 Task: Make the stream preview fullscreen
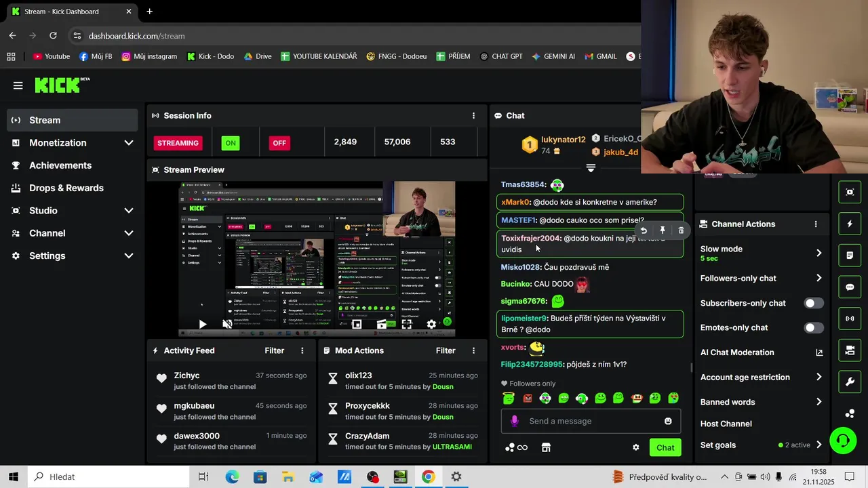click(406, 325)
